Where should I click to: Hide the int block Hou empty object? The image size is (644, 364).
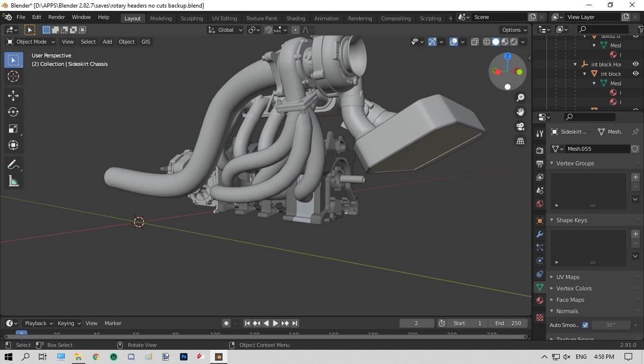coord(635,64)
